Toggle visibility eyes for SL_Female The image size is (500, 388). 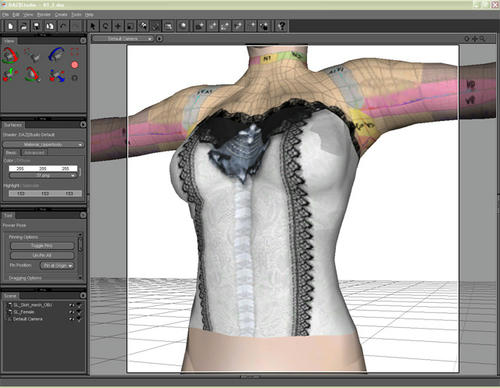pos(72,312)
